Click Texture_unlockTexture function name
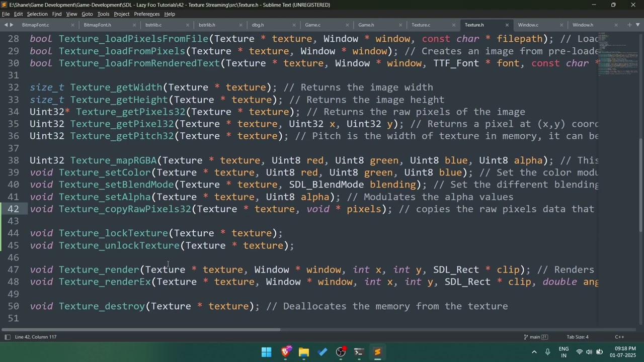 point(119,245)
